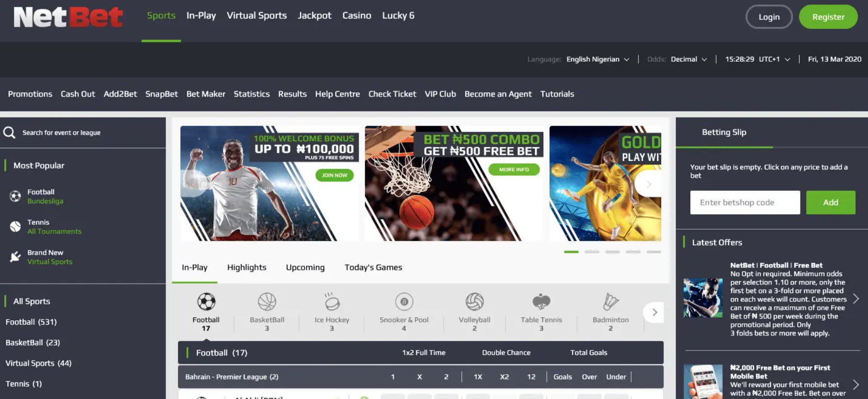Select the Volleyball sport icon
Image resolution: width=868 pixels, height=399 pixels.
click(x=474, y=302)
